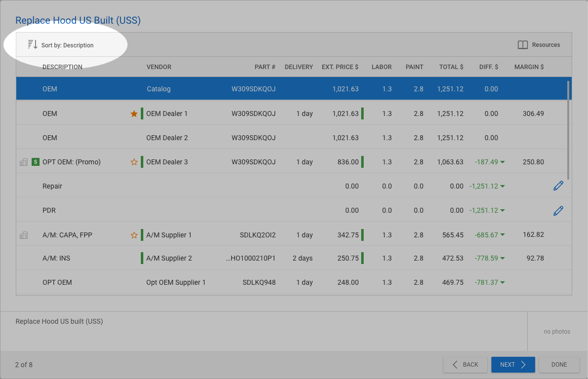Sort by the VENDOR column header
The height and width of the screenshot is (379, 588).
(x=159, y=67)
